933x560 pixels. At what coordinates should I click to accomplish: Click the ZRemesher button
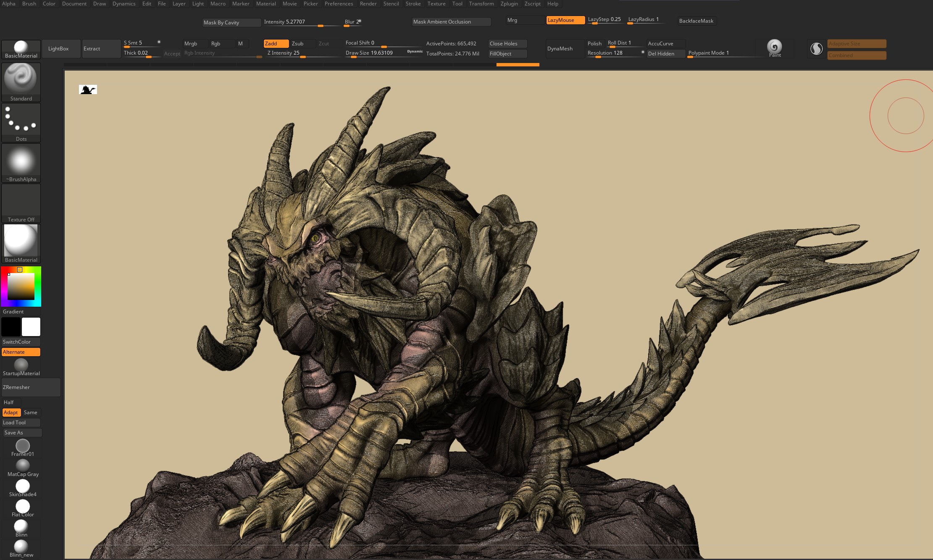pyautogui.click(x=31, y=387)
